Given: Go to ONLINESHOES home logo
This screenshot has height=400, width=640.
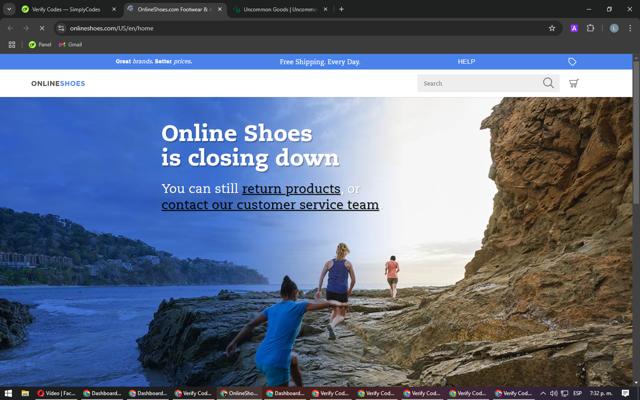Looking at the screenshot, I should (x=58, y=83).
